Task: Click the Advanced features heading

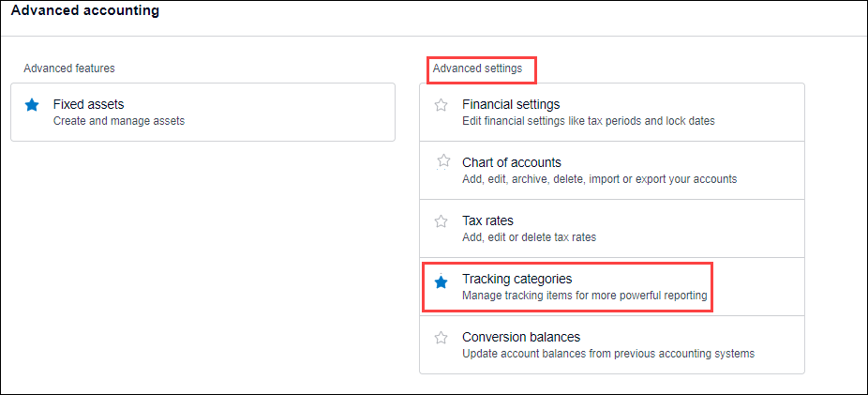Action: click(69, 68)
